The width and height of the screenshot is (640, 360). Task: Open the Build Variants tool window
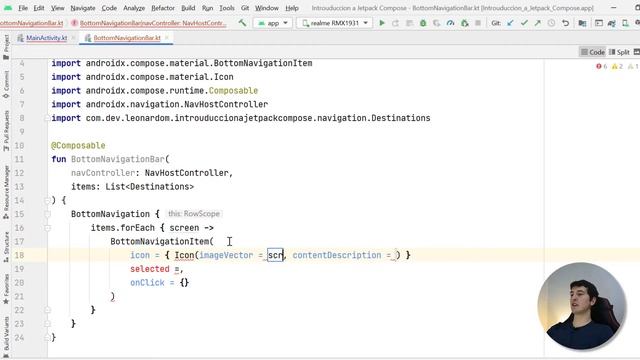tap(6, 337)
